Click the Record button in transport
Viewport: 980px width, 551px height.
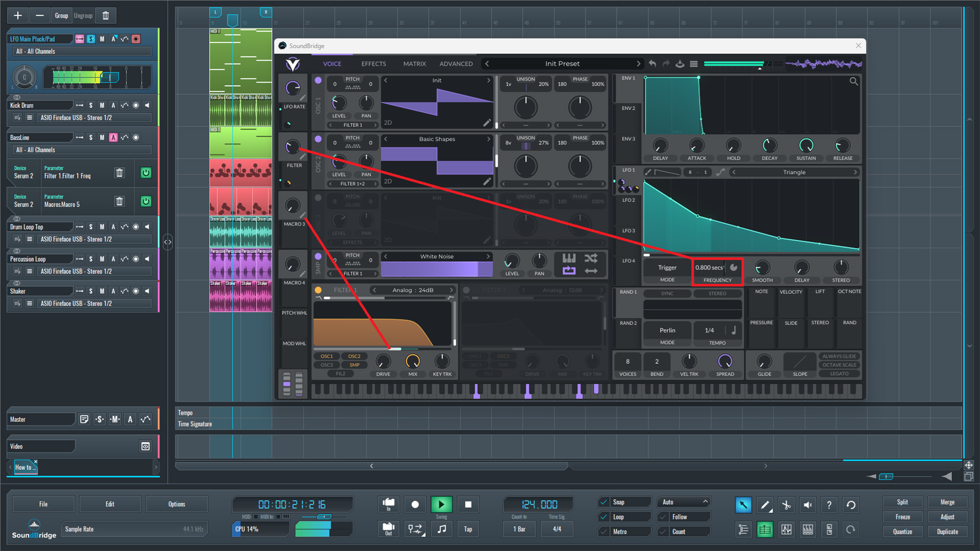tap(415, 505)
